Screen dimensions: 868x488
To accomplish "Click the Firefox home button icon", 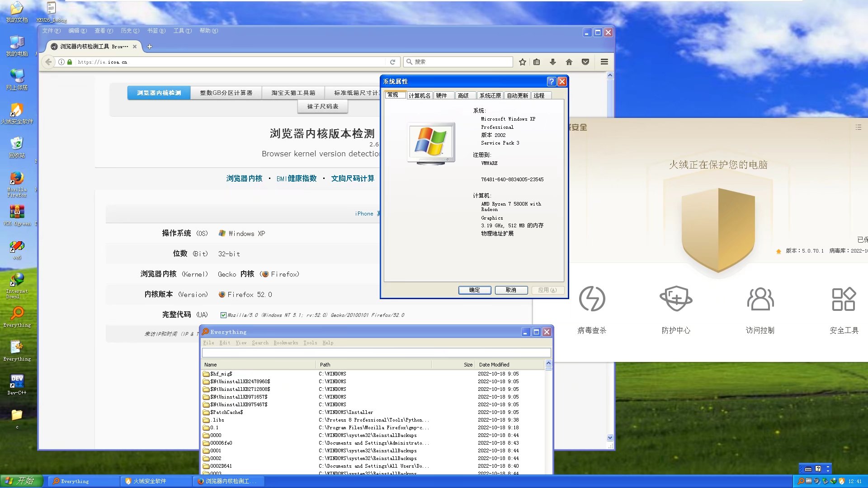I will [569, 62].
